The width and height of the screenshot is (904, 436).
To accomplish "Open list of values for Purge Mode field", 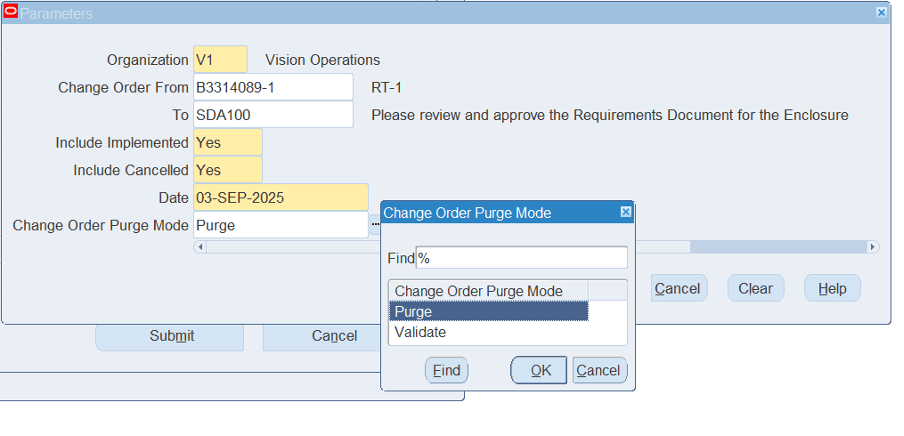I will [374, 224].
